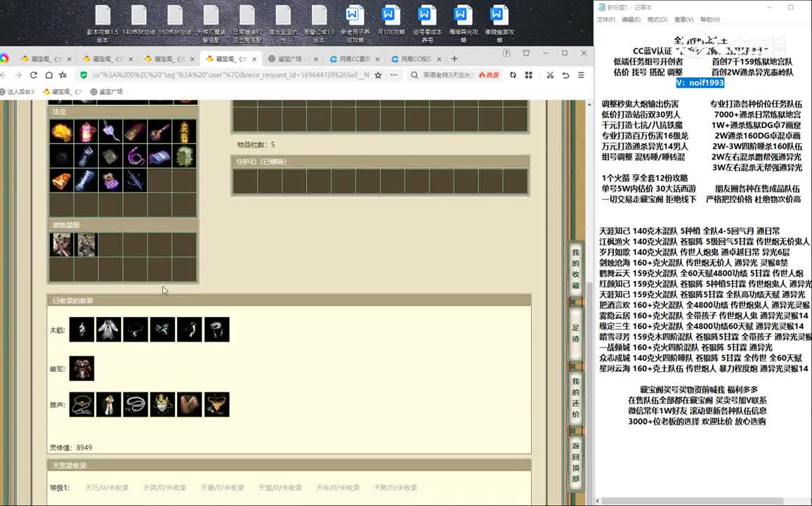Click the text 物品栏数: 5
The height and width of the screenshot is (506, 812).
point(256,145)
